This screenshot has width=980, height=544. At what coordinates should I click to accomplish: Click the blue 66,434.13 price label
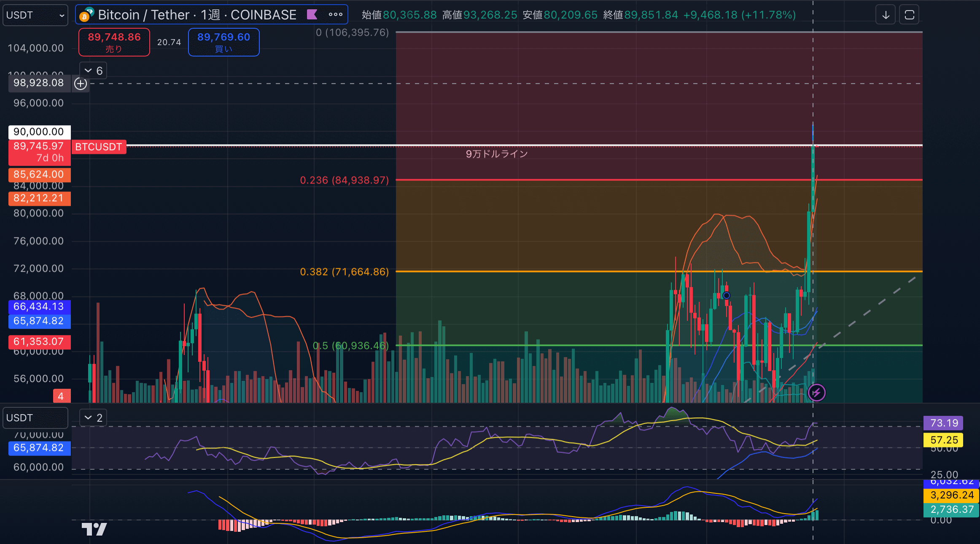point(39,307)
